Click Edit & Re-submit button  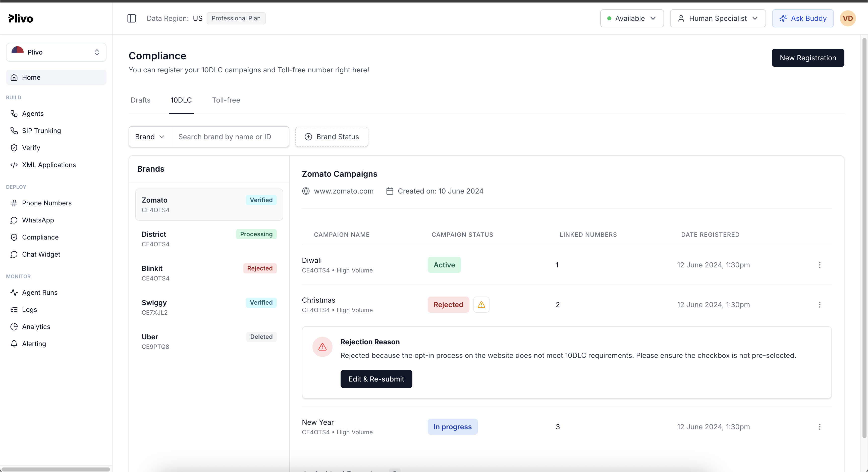pyautogui.click(x=376, y=379)
